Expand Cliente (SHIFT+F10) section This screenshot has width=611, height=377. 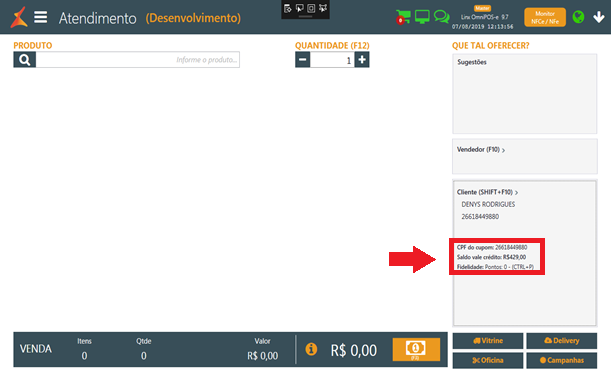click(x=487, y=192)
